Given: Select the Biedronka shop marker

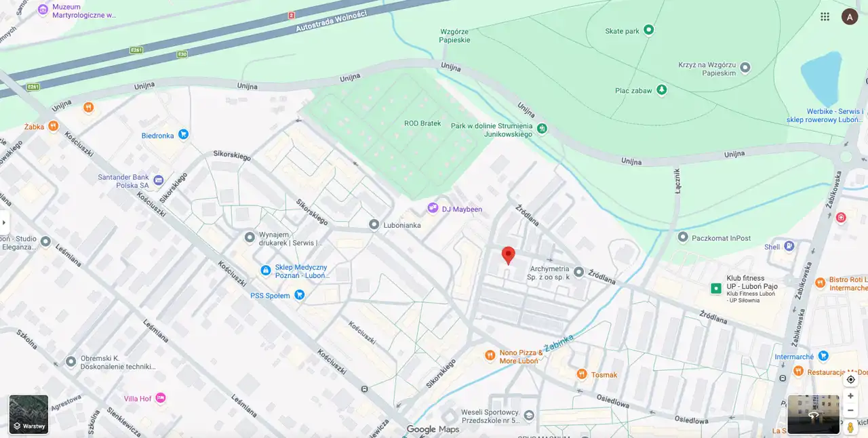Looking at the screenshot, I should [x=183, y=135].
